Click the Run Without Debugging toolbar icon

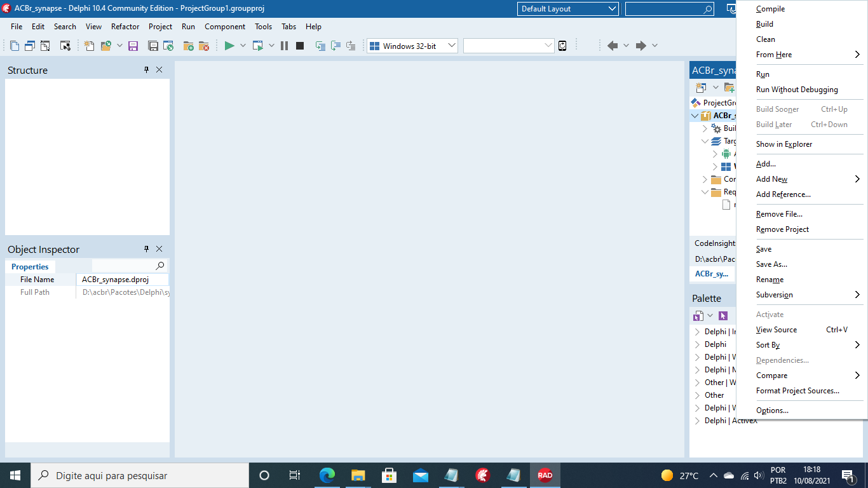tap(258, 46)
